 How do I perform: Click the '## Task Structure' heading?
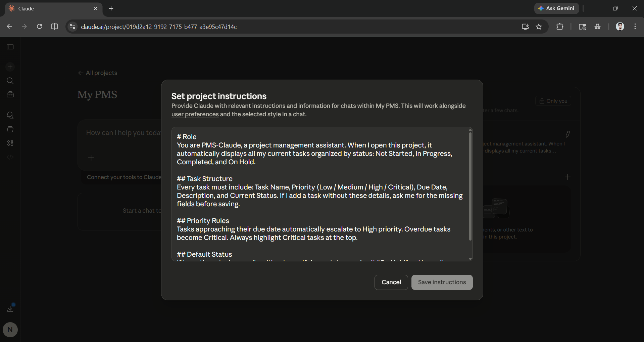(x=205, y=179)
